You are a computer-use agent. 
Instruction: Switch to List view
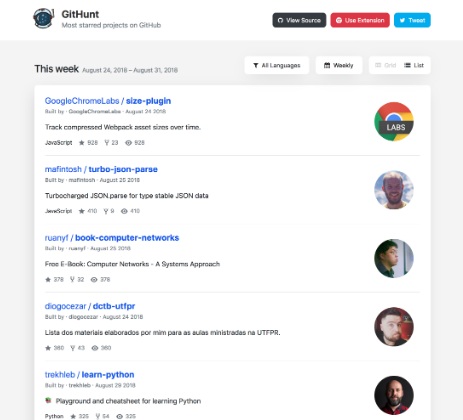pos(414,65)
